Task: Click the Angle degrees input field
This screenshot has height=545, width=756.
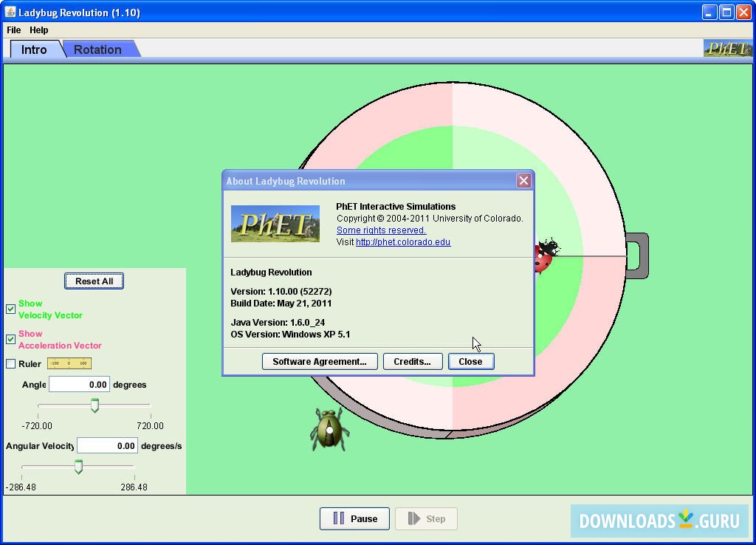Action: point(79,385)
